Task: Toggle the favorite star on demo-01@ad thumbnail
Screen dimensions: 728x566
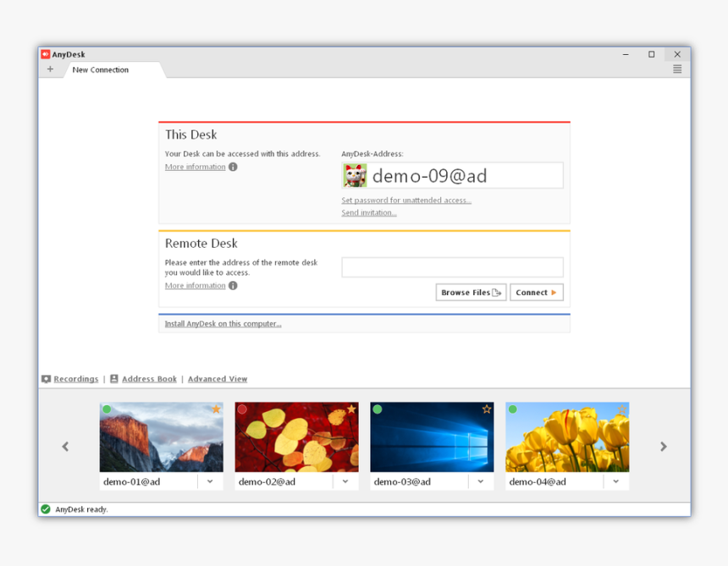Action: [x=215, y=408]
